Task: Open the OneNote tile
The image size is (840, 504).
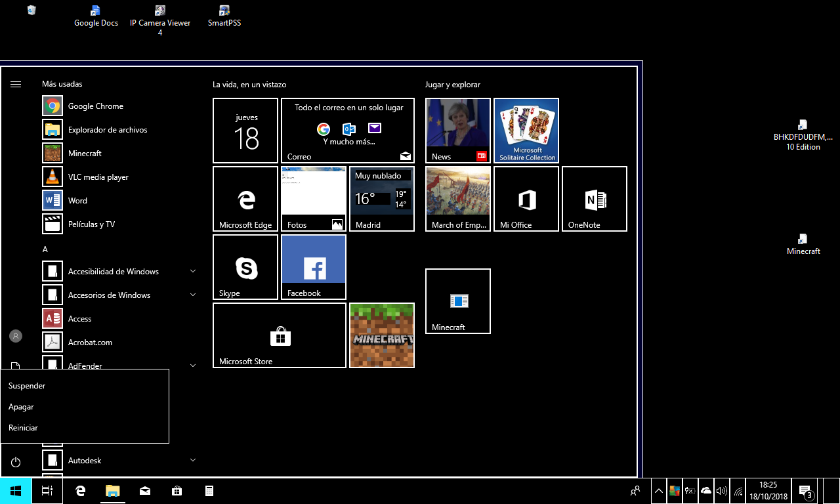Action: coord(595,199)
